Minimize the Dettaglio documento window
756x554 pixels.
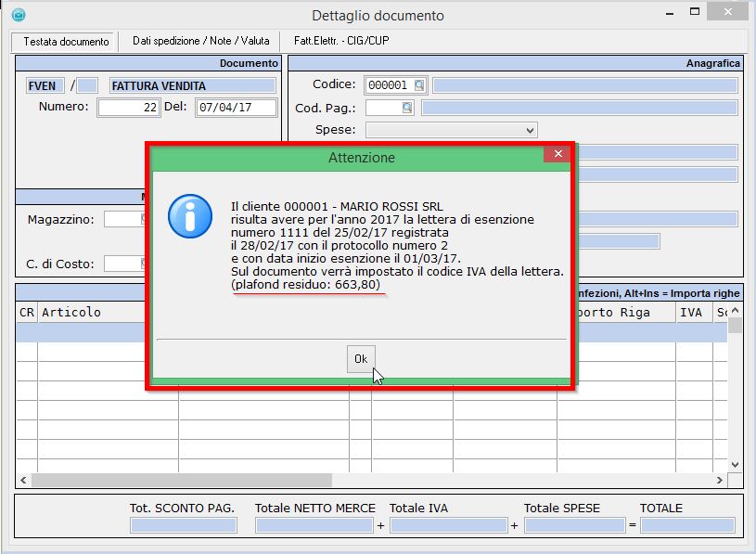click(x=670, y=14)
